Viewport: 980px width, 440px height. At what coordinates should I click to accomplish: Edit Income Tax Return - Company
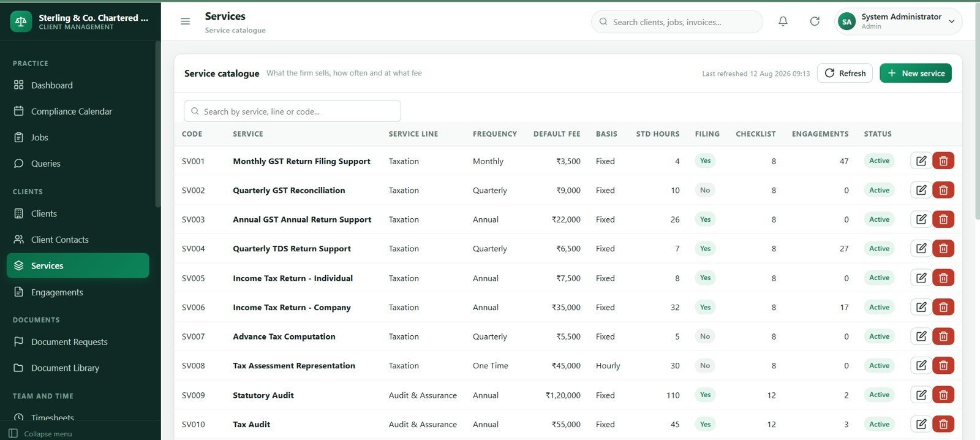click(x=921, y=307)
